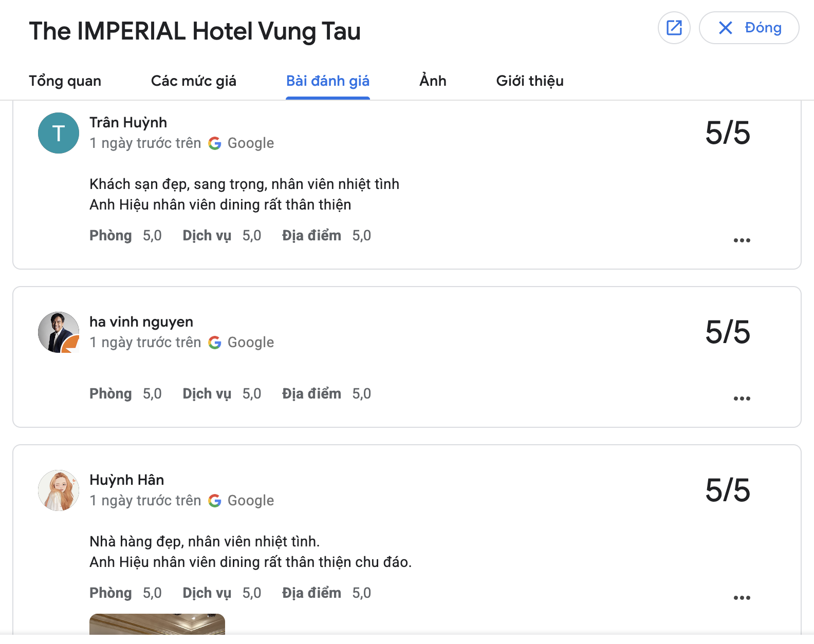View Huỳnh Hân's attached review photo
The width and height of the screenshot is (814, 644).
(157, 624)
